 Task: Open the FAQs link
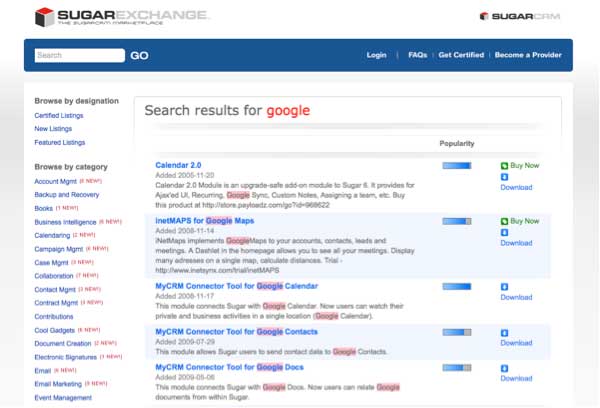click(x=417, y=55)
